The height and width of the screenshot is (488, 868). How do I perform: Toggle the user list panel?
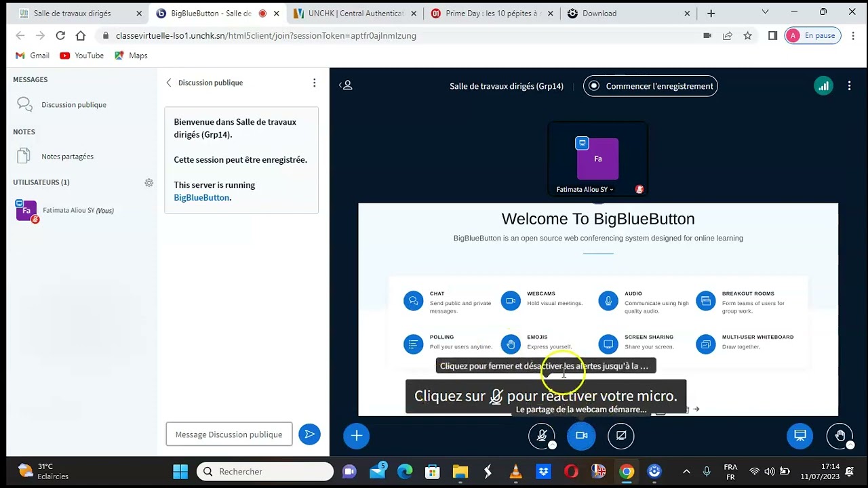[x=346, y=85]
